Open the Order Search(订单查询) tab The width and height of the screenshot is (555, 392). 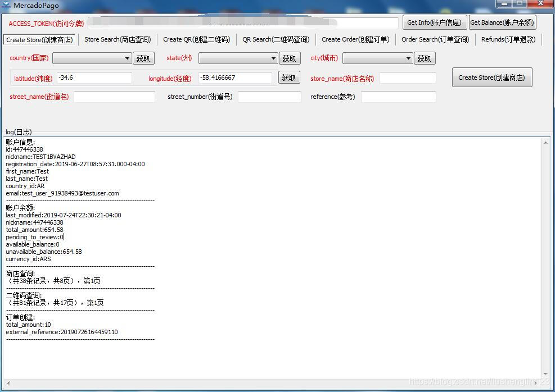pos(435,39)
